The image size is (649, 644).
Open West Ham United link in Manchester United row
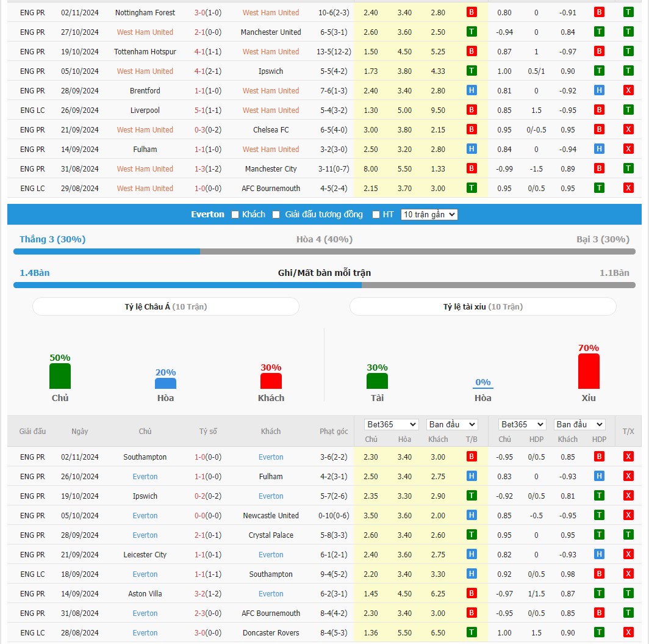coord(145,32)
